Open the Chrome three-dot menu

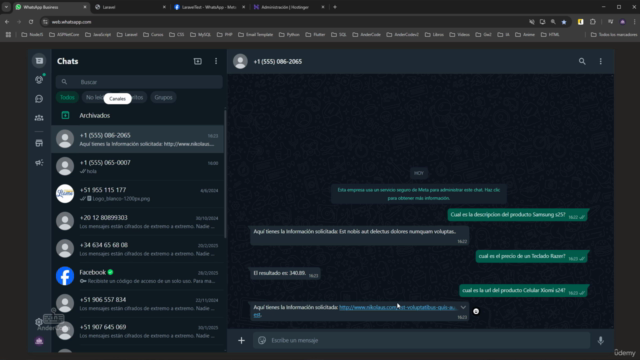(x=635, y=22)
